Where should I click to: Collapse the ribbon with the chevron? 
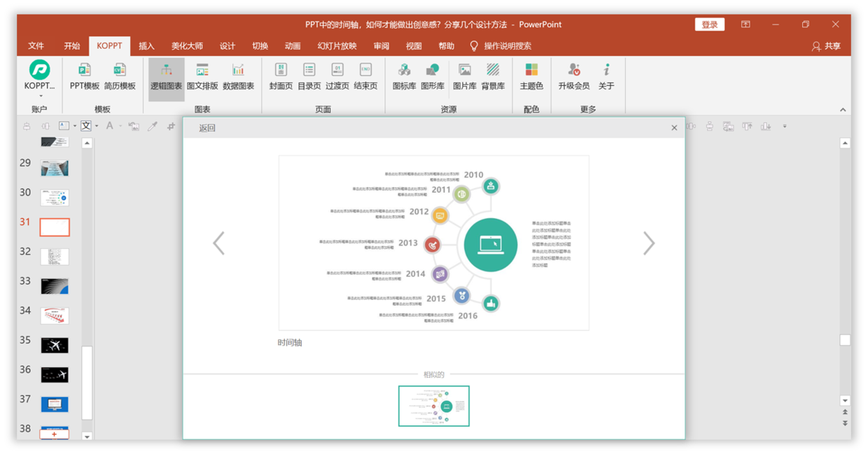coord(843,110)
